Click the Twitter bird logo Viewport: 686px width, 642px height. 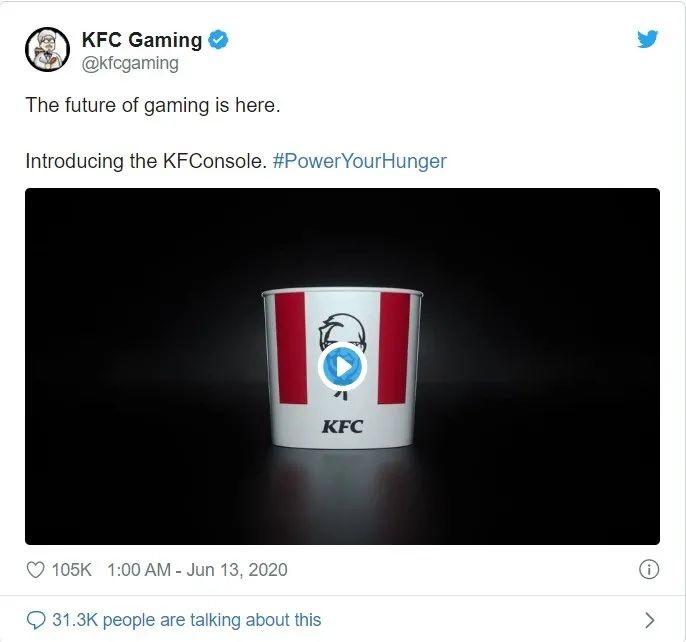click(x=647, y=39)
